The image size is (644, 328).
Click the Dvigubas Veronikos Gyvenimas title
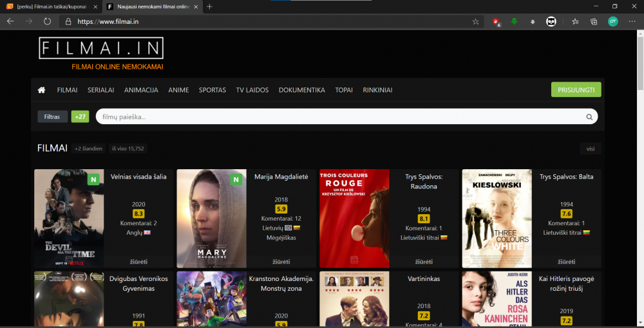[x=139, y=284]
